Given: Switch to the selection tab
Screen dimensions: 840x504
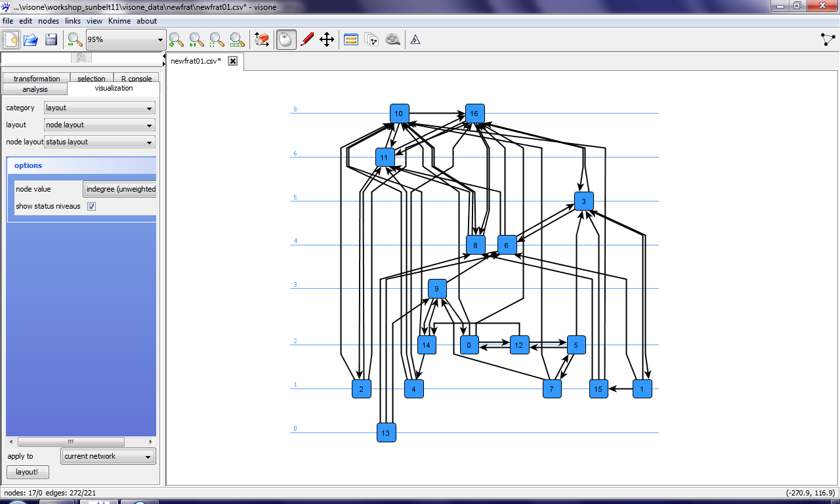Looking at the screenshot, I should (91, 78).
